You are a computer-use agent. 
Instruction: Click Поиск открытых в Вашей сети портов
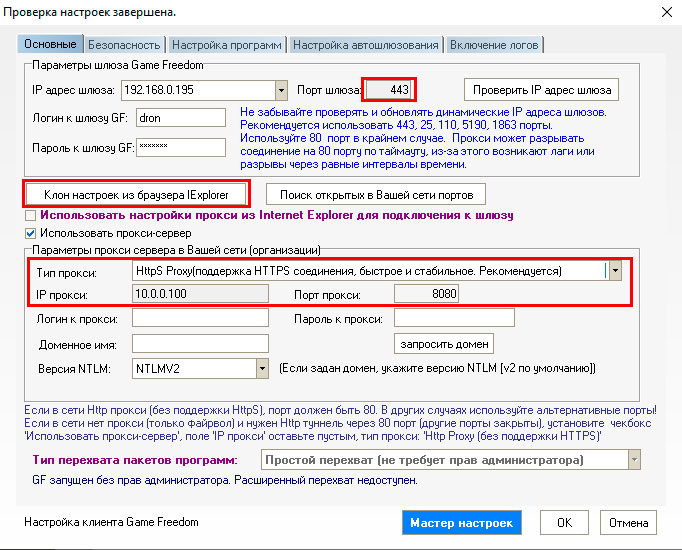coord(376,195)
